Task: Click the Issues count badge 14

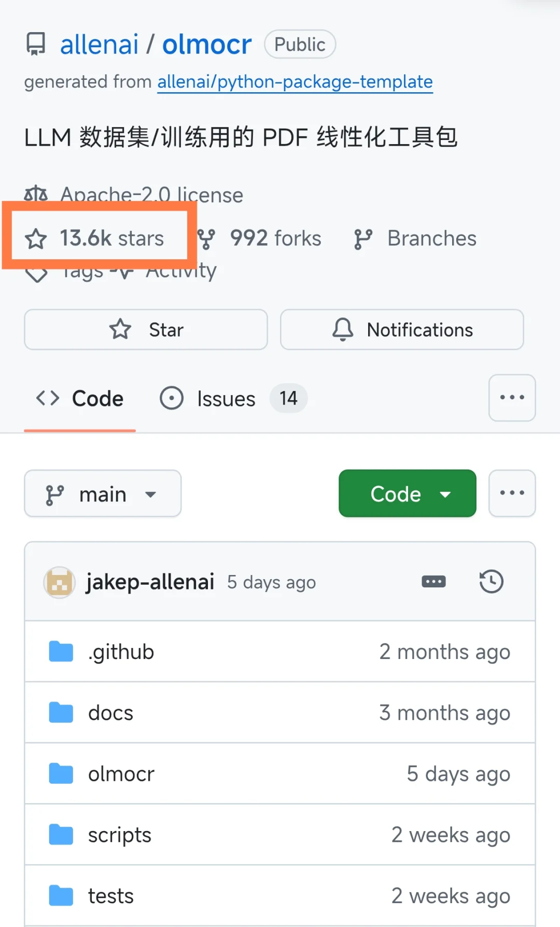Action: click(288, 398)
